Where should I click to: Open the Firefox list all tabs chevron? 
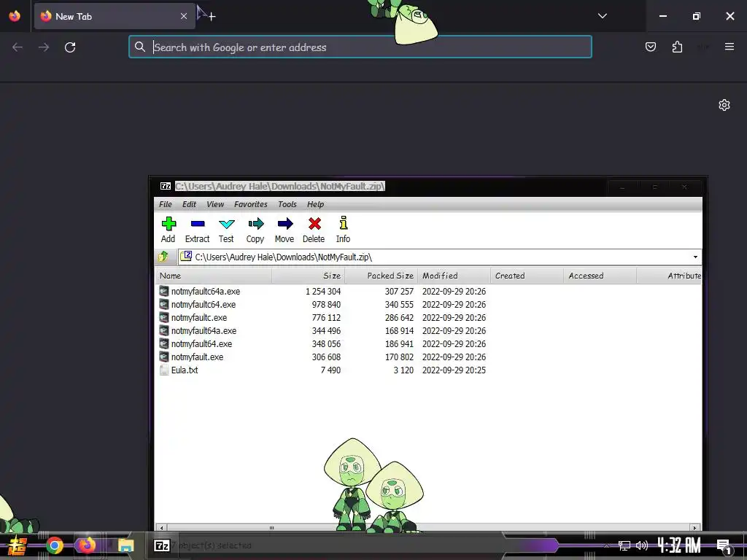[x=602, y=16]
